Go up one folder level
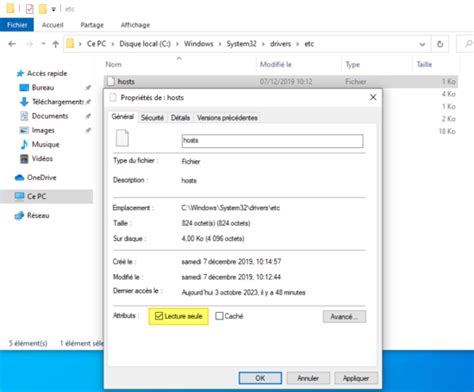The height and width of the screenshot is (392, 474). point(56,44)
